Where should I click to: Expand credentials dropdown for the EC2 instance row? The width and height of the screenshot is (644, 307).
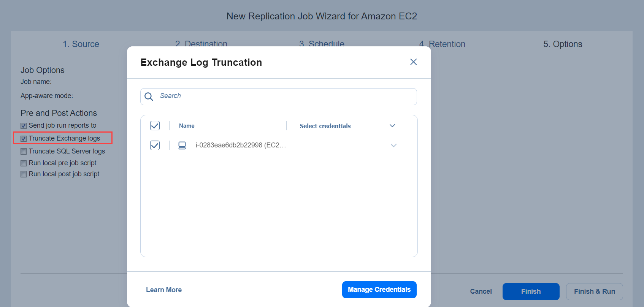click(393, 146)
